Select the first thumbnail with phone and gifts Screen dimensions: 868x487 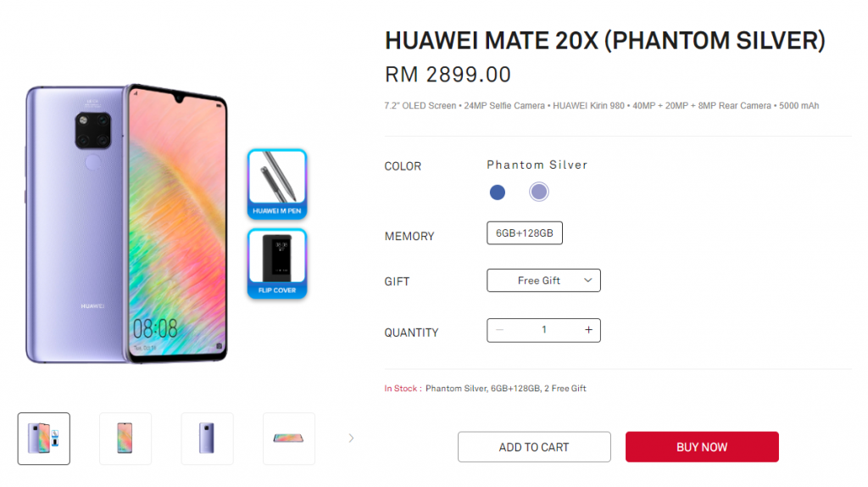pos(44,439)
